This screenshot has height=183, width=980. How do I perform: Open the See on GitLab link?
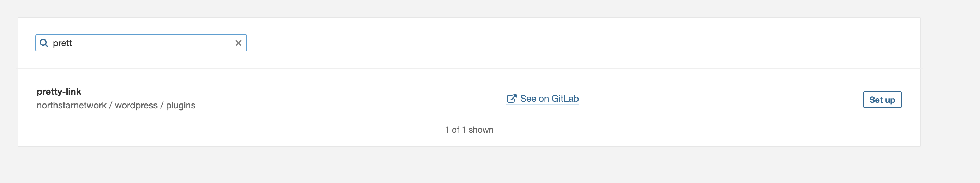[x=549, y=99]
